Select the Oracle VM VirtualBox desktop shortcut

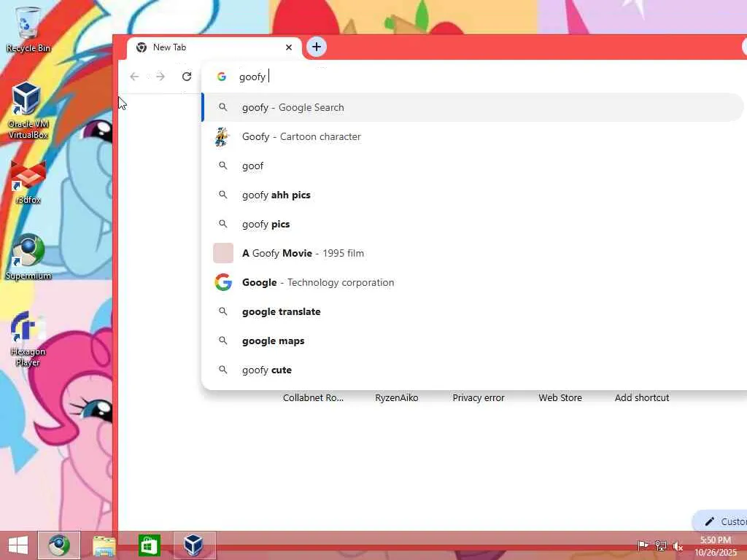[x=28, y=110]
